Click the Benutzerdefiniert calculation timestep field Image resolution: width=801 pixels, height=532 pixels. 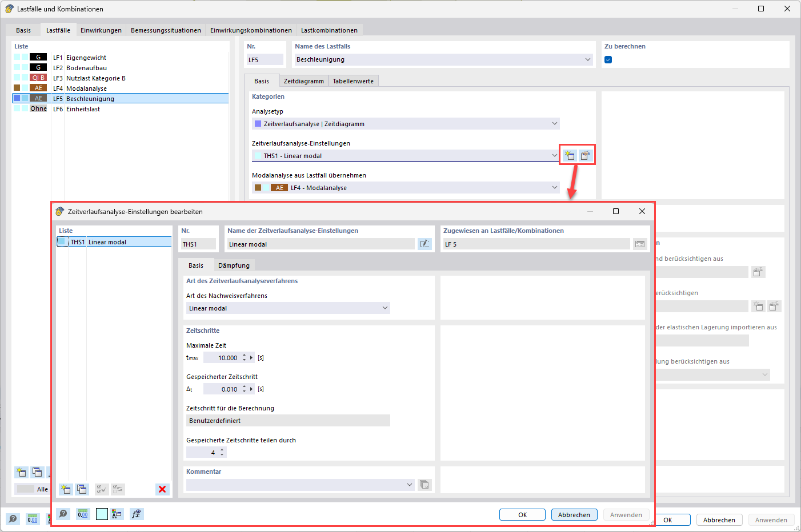(x=288, y=421)
